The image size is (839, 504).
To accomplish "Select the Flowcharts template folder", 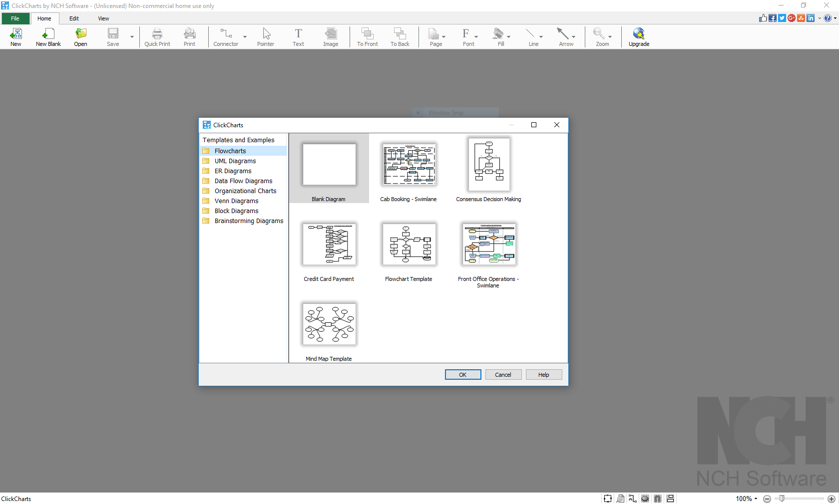I will point(230,151).
